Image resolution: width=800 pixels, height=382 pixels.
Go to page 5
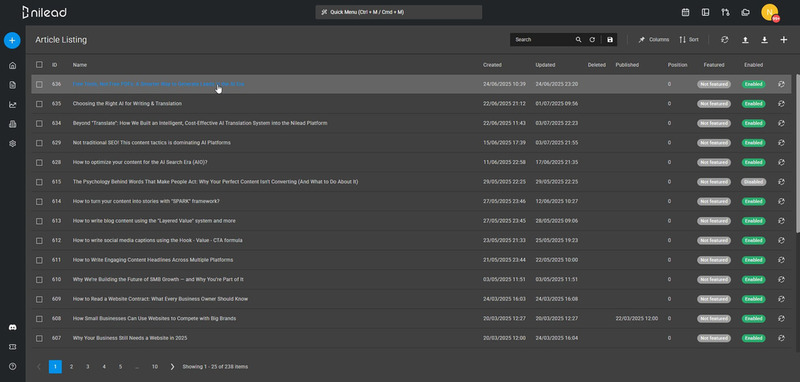[120, 367]
